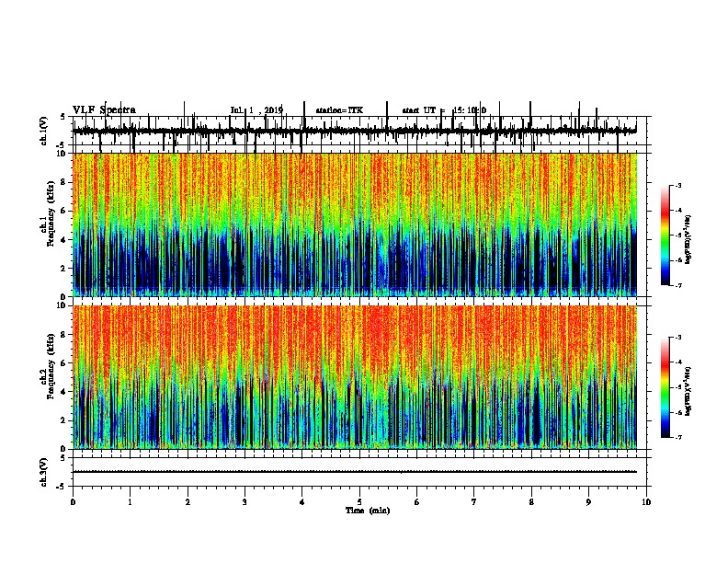Click the "-3" tick on ch.1 color bar
Screen dimensions: 728x563
pos(677,186)
